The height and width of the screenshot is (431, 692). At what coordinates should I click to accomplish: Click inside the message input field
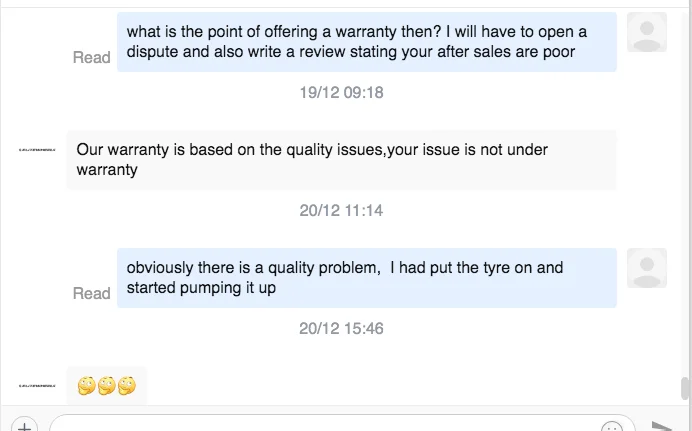pos(320,424)
